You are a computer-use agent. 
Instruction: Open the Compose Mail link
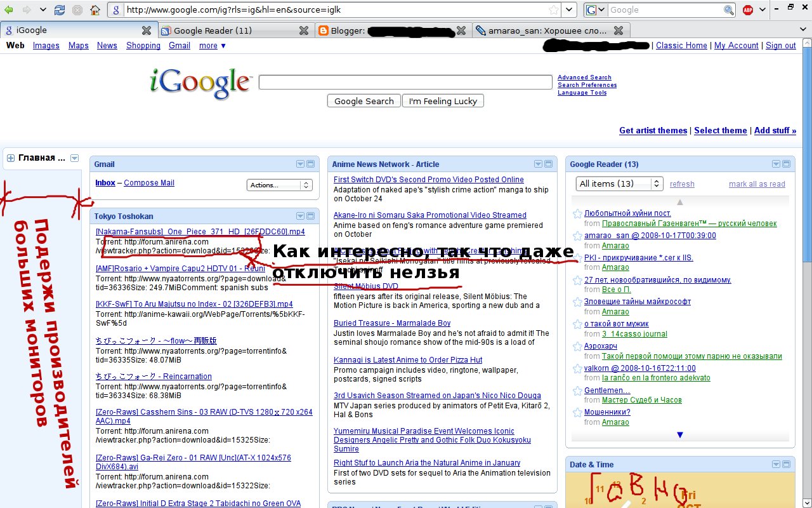point(149,183)
